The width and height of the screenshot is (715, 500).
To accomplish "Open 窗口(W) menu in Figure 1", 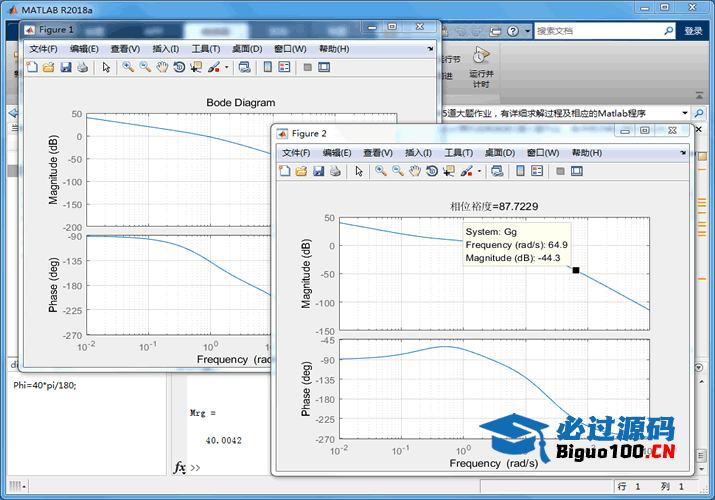I will (x=290, y=49).
